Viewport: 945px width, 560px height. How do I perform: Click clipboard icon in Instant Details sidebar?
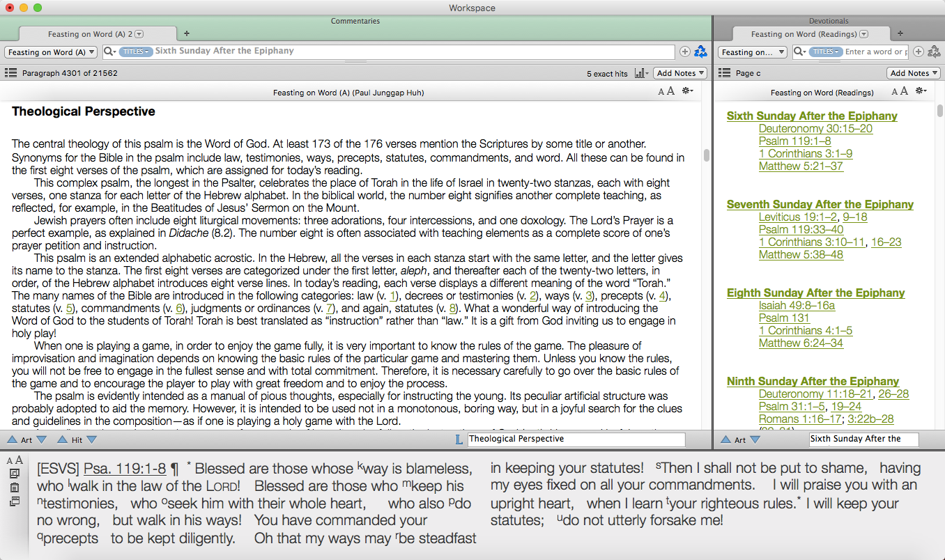(x=15, y=487)
